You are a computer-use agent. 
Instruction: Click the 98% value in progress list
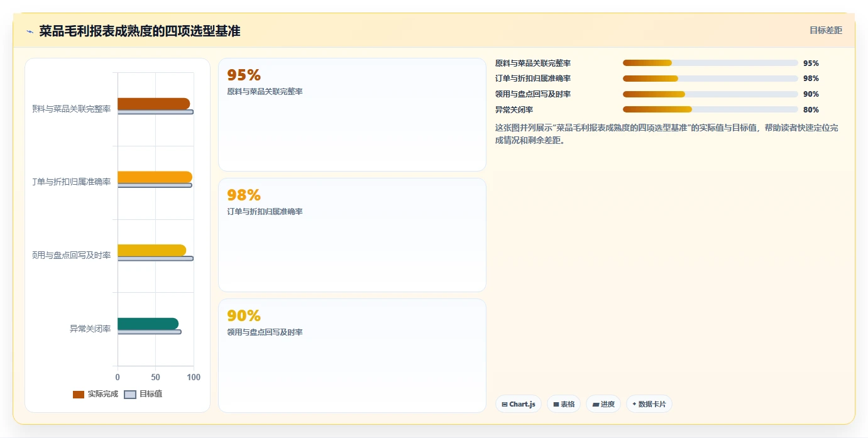tap(811, 79)
